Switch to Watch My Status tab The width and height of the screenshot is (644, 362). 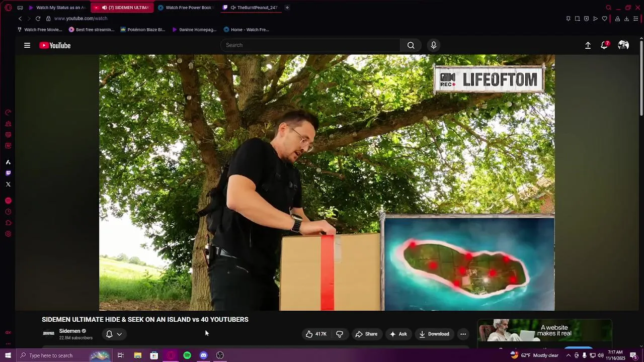click(x=57, y=8)
